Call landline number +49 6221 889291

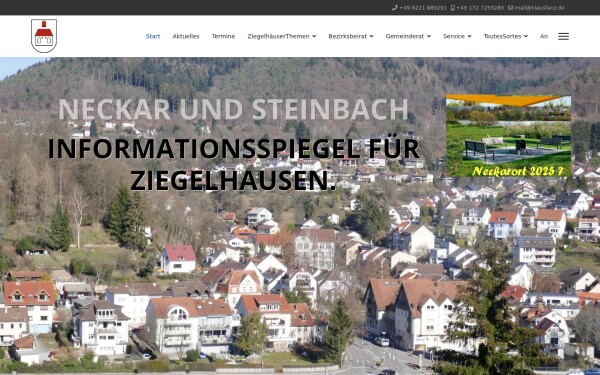(x=423, y=8)
